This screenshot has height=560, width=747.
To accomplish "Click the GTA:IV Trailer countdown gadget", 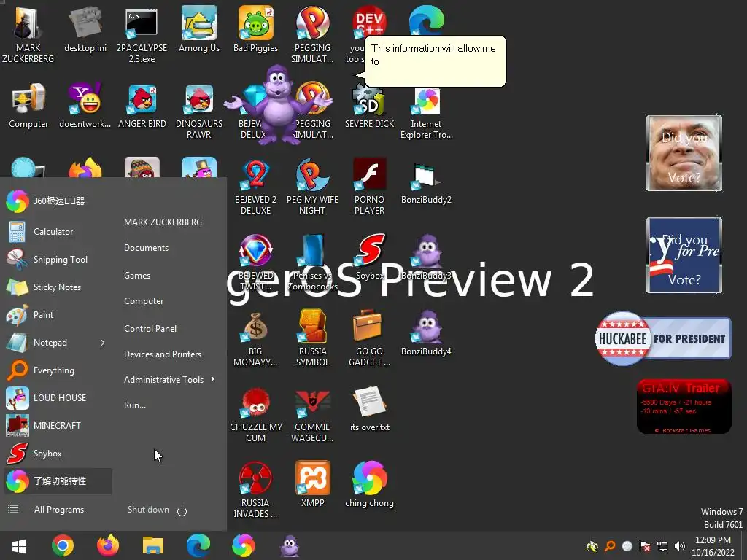I will (684, 406).
